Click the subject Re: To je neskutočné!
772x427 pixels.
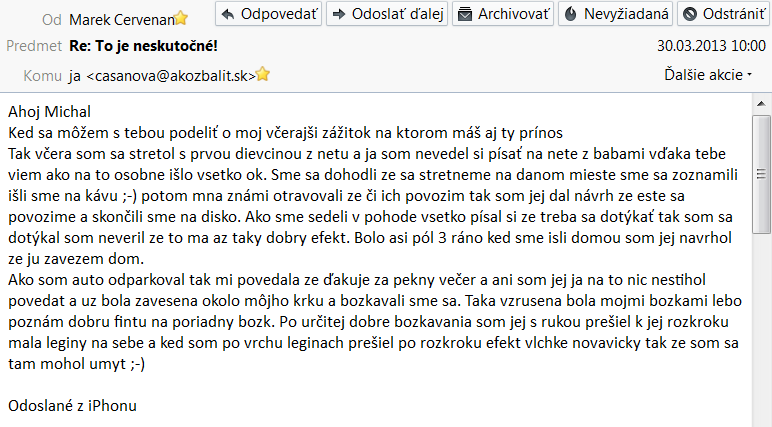pos(144,46)
